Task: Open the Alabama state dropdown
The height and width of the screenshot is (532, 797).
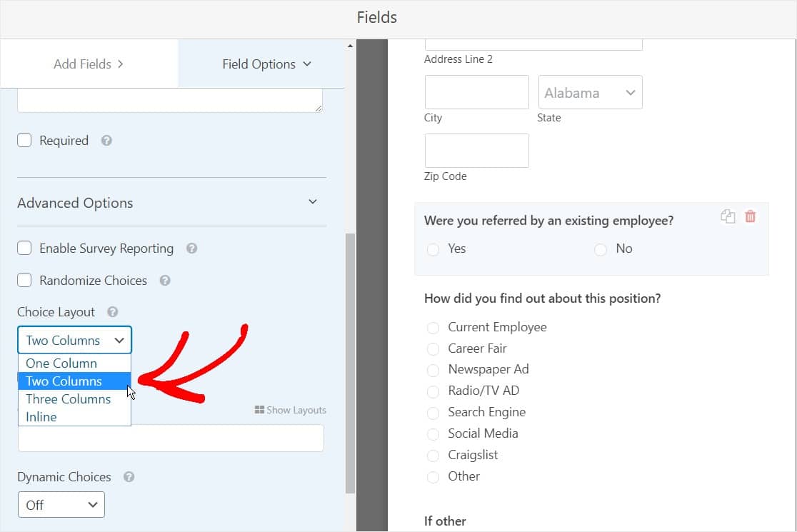Action: [590, 93]
